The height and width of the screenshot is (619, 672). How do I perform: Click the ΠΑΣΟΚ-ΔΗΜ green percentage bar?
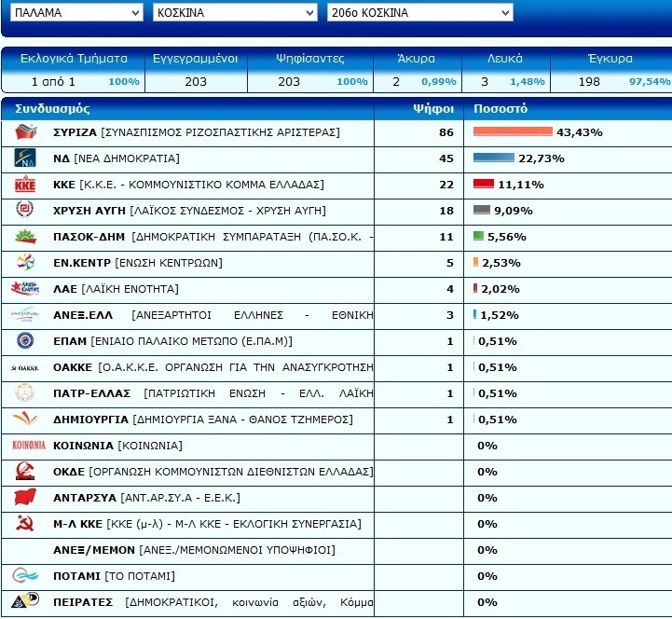pos(478,236)
